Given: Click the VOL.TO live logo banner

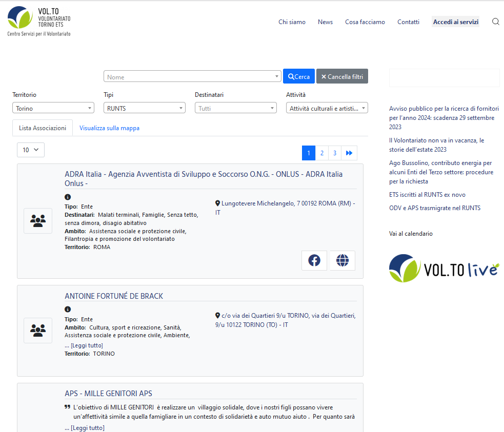Looking at the screenshot, I should [x=444, y=269].
